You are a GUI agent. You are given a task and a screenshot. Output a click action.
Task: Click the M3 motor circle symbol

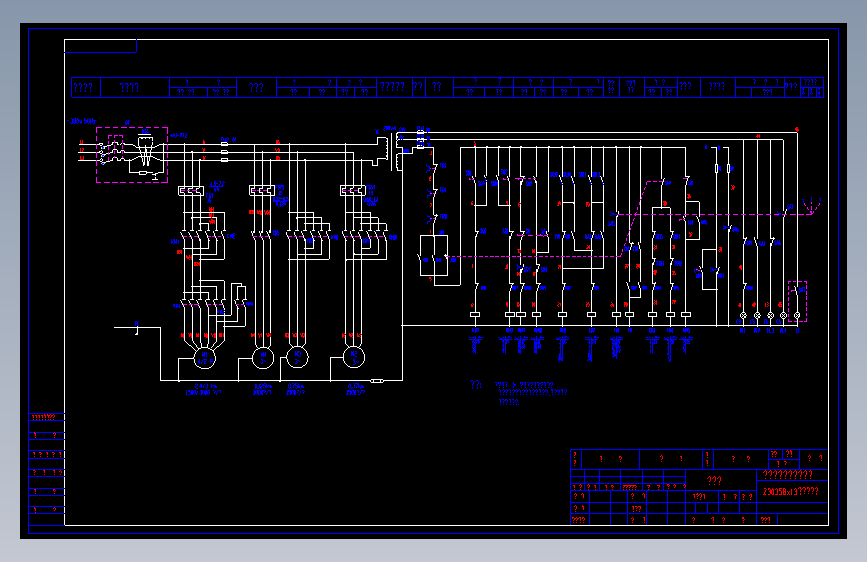point(297,357)
